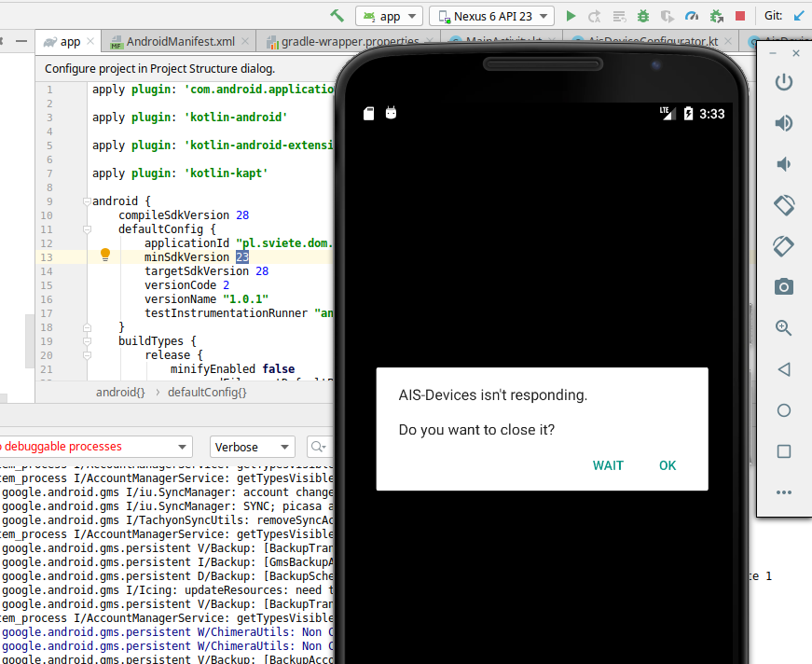Open the Verbose log level dropdown
This screenshot has height=664, width=812.
253,447
